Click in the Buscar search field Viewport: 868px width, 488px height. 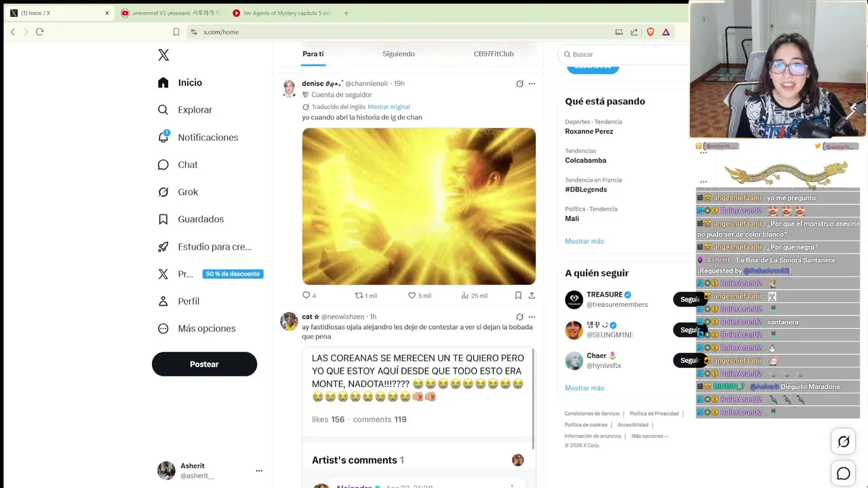point(624,54)
